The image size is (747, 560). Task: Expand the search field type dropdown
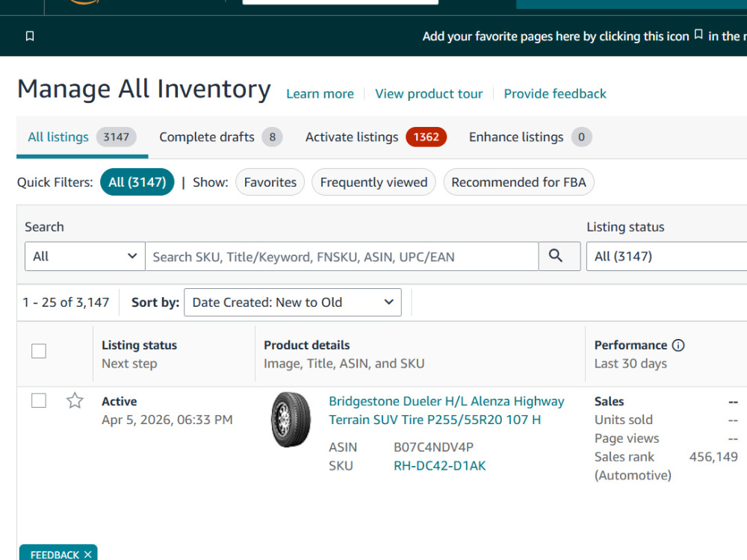click(x=85, y=256)
